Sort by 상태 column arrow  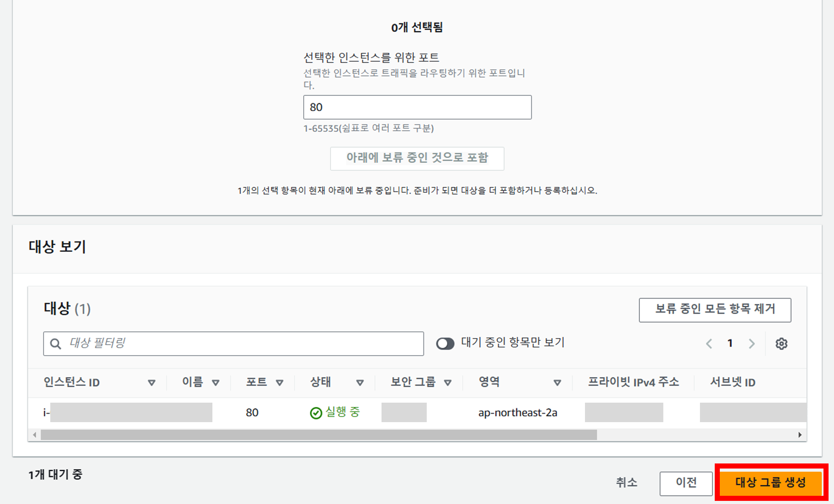360,383
